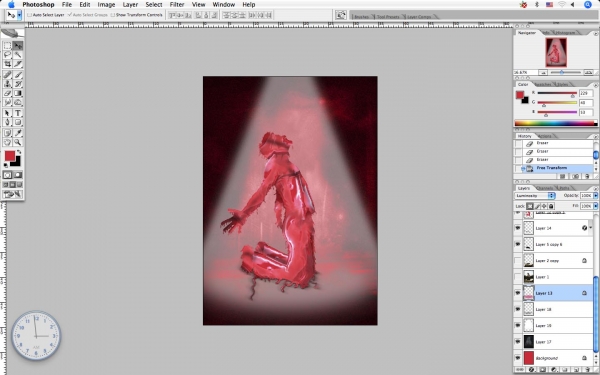The height and width of the screenshot is (375, 600).
Task: Select the Healing Brush tool
Action: pyautogui.click(x=7, y=75)
